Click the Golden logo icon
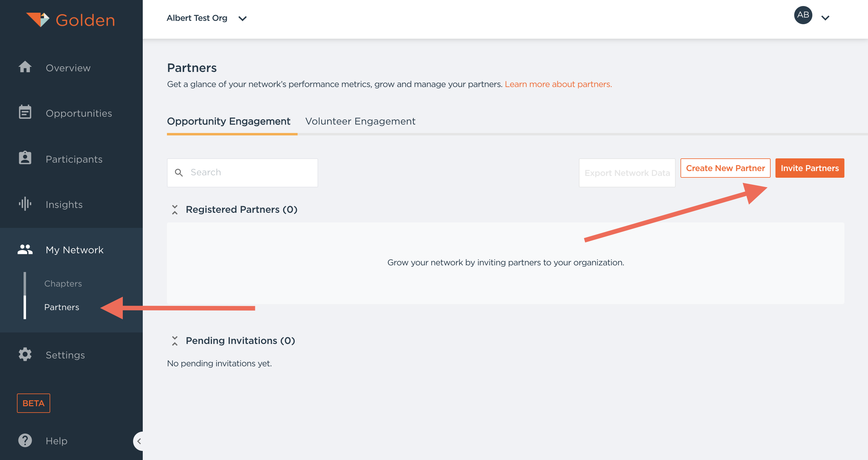Viewport: 868px width, 460px height. [x=38, y=20]
